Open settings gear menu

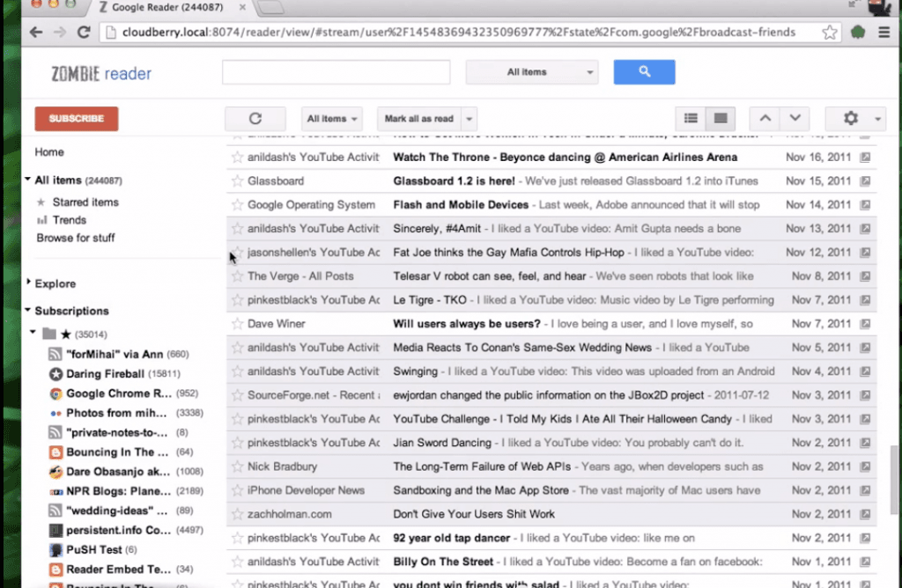[x=850, y=119]
